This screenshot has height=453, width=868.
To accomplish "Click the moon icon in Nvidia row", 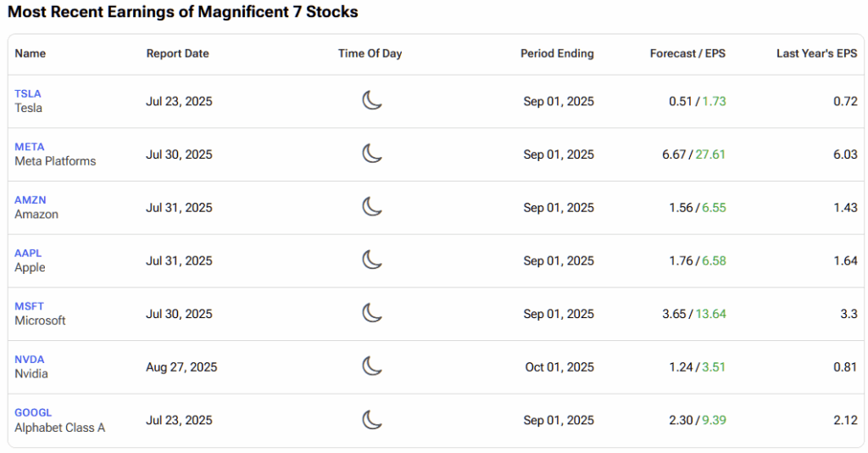I will click(x=372, y=366).
